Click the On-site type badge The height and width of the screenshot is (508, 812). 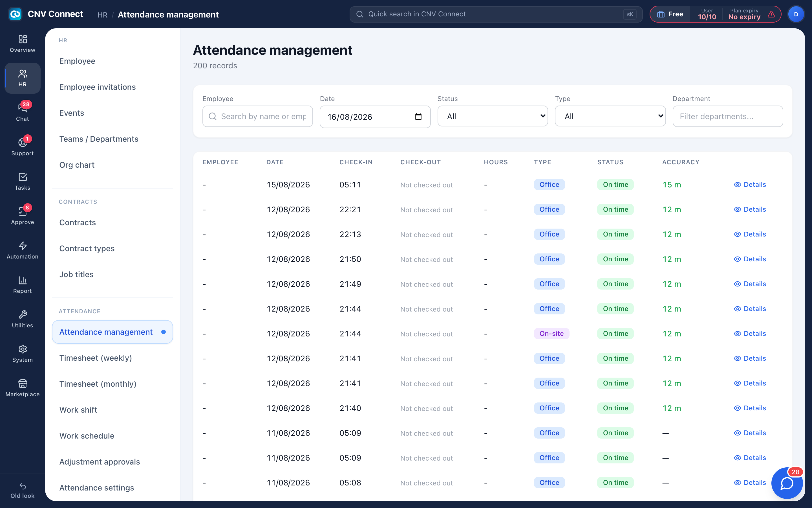tap(551, 334)
